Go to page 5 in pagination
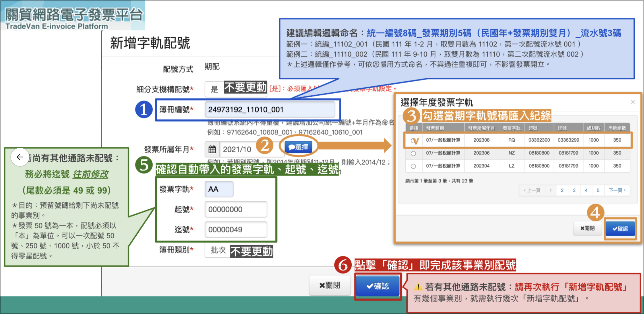The width and height of the screenshot is (644, 314). point(598,190)
